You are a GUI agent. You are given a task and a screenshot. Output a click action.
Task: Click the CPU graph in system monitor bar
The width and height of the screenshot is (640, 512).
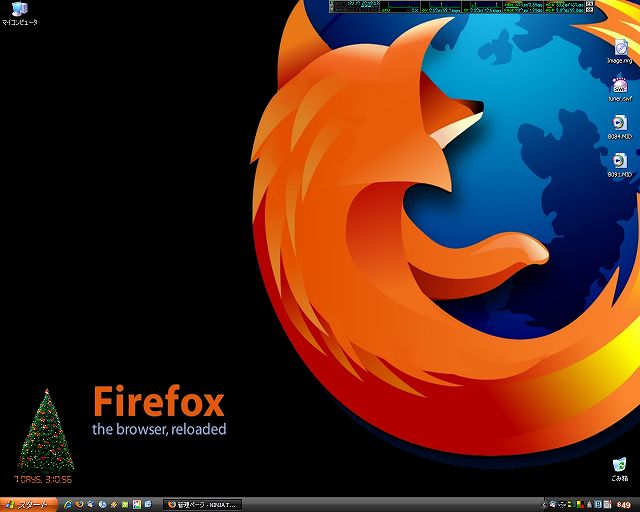pyautogui.click(x=400, y=7)
